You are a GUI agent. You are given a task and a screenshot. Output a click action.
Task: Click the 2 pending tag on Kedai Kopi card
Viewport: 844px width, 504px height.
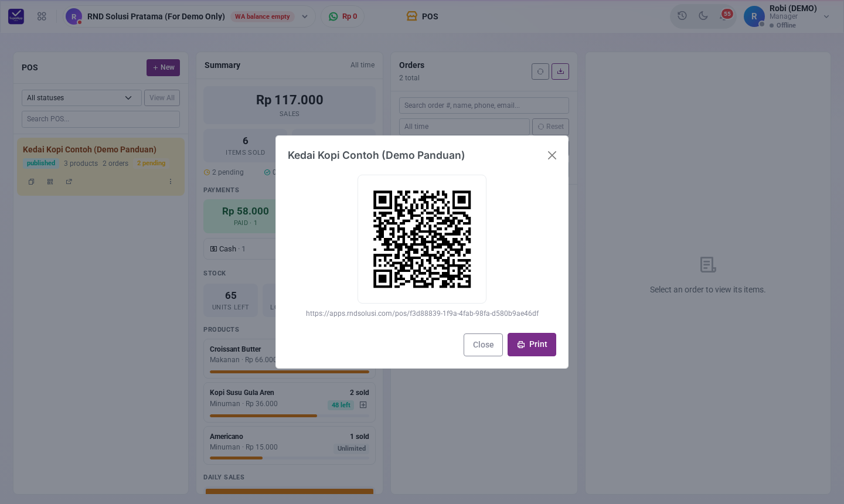[151, 164]
